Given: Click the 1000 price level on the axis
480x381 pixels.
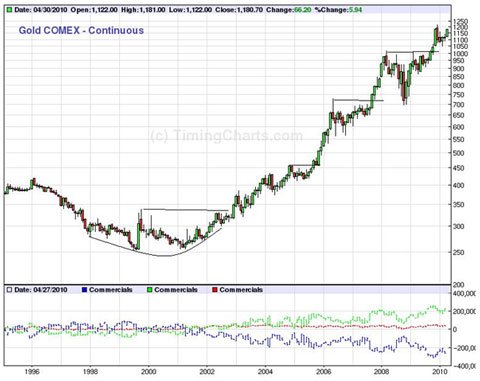Looking at the screenshot, I should click(460, 54).
